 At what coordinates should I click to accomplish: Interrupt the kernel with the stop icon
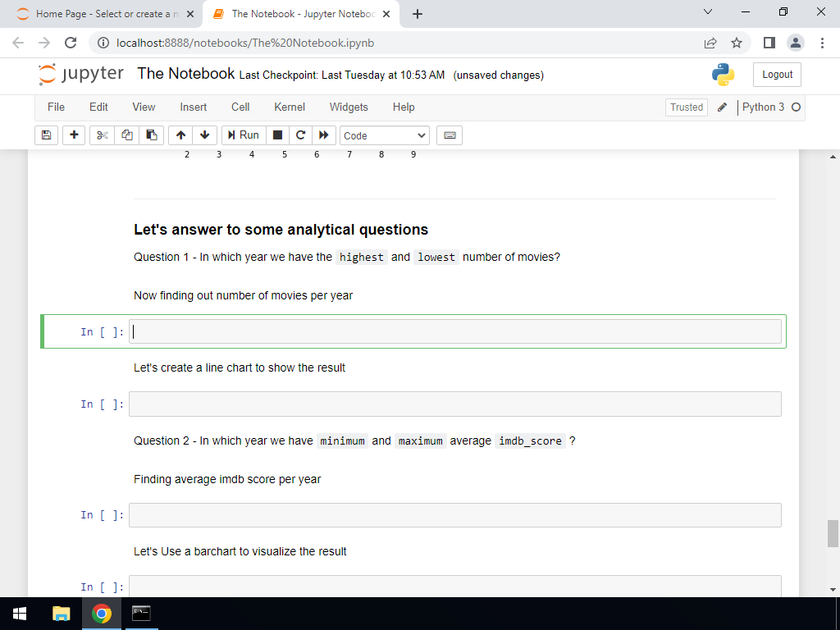pos(277,135)
